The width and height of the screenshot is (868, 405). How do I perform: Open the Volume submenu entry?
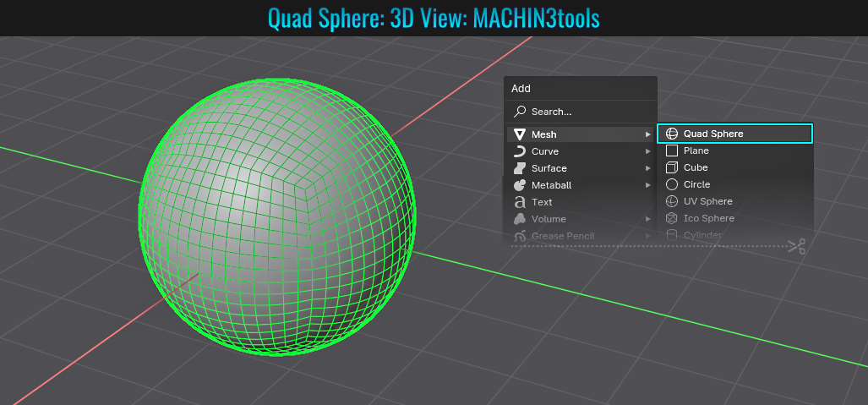click(x=580, y=219)
